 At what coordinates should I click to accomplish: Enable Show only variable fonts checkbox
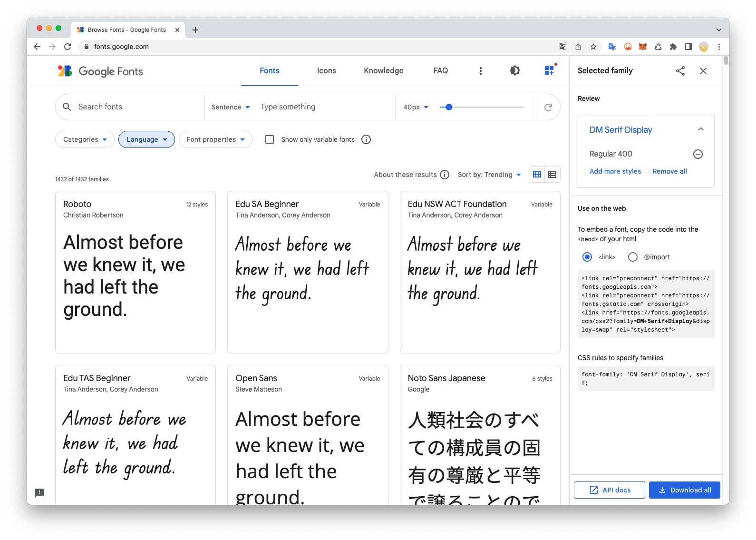pos(270,139)
